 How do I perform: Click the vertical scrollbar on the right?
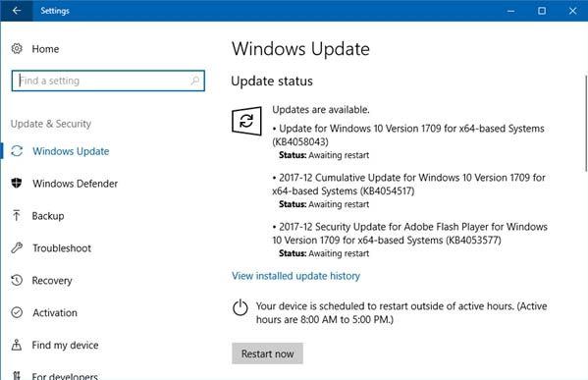[x=586, y=123]
